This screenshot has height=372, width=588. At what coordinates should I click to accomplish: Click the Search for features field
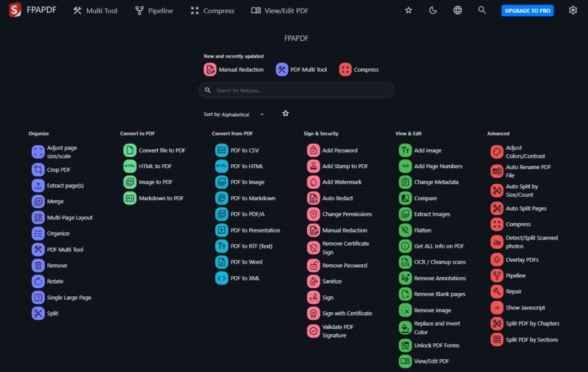click(x=296, y=90)
